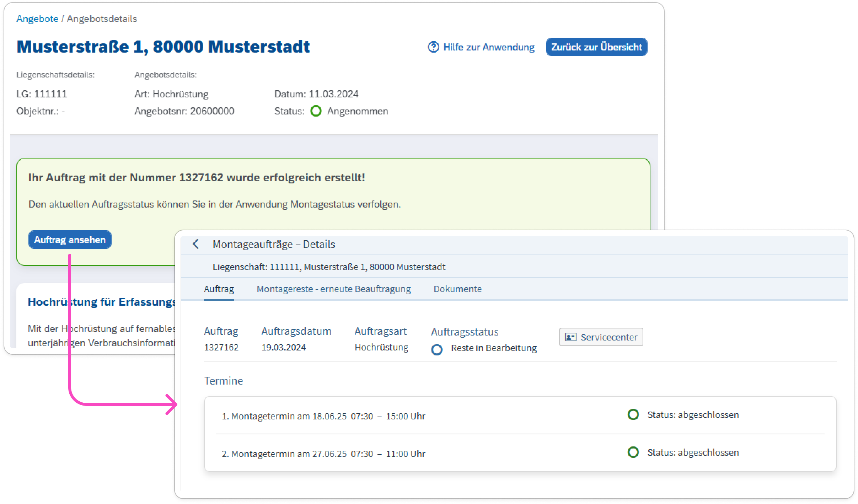This screenshot has width=858, height=504.
Task: Click the Servicecenter contact card icon
Action: click(570, 337)
